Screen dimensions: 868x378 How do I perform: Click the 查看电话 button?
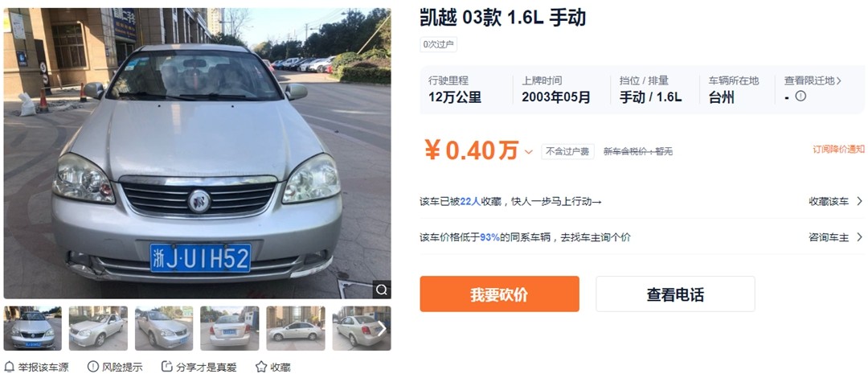coord(675,294)
